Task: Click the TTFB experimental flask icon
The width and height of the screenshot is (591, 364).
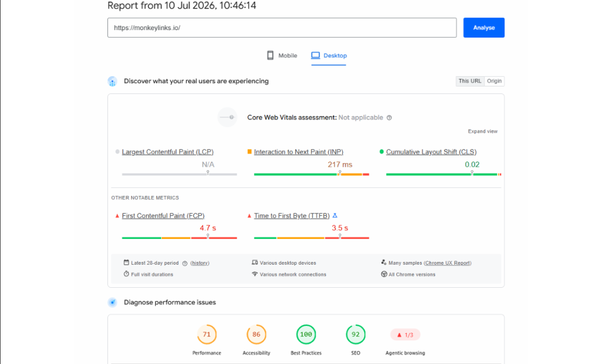Action: [x=335, y=216]
